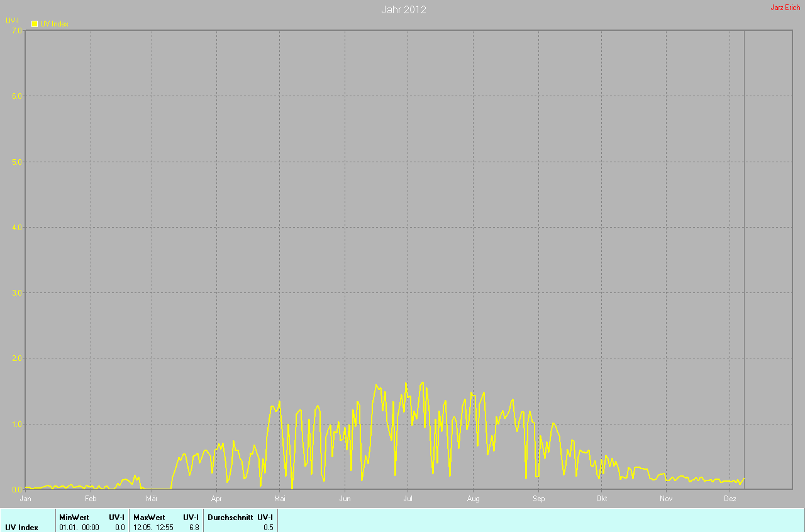Select the 'Jul' month label

click(x=408, y=499)
